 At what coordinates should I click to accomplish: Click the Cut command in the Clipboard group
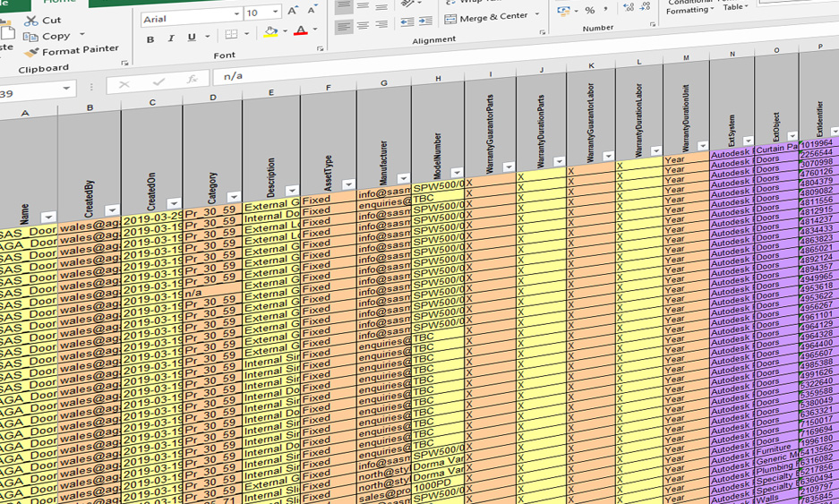[43, 21]
